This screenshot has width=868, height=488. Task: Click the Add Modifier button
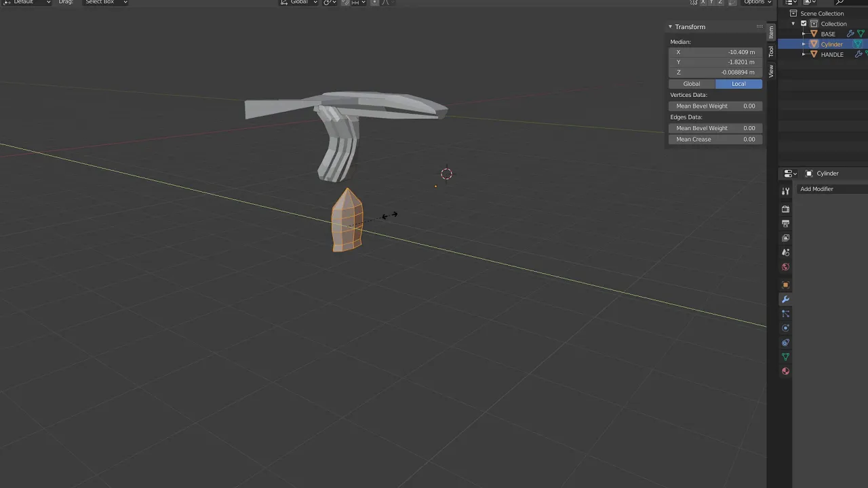[833, 189]
